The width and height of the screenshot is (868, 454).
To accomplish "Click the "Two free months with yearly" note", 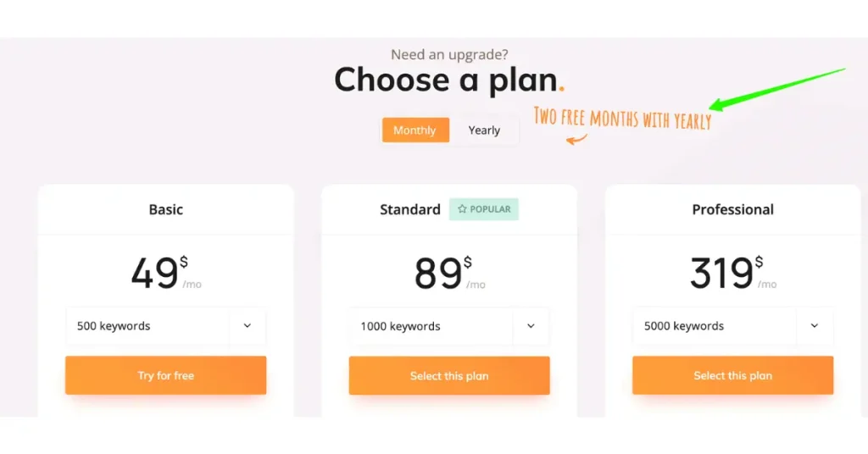I will coord(622,118).
